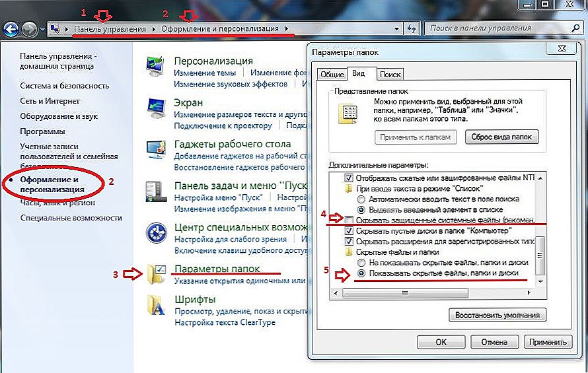The width and height of the screenshot is (588, 373).
Task: Click the Forward navigation arrow button
Action: [29, 29]
